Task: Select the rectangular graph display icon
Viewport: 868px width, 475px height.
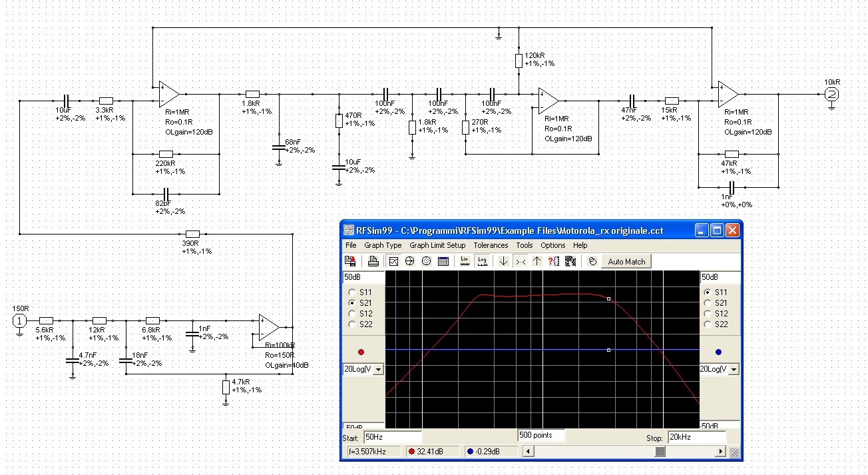Action: (393, 262)
